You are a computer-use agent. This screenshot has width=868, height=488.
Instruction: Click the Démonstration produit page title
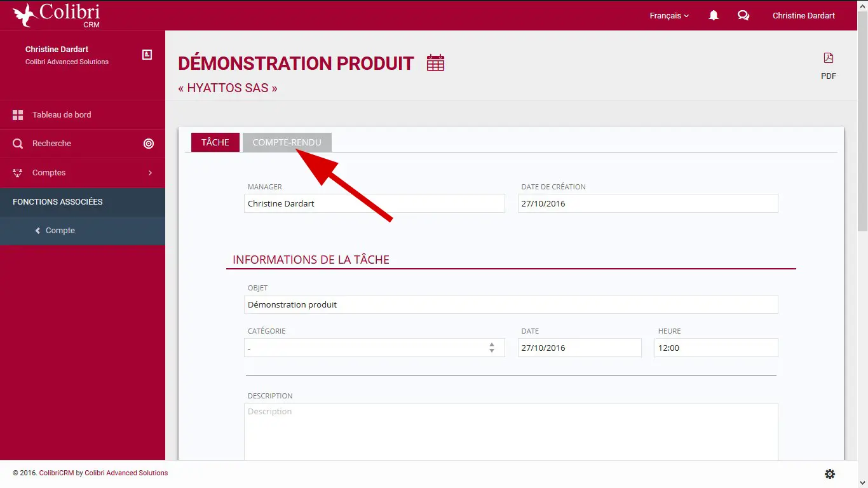tap(296, 64)
